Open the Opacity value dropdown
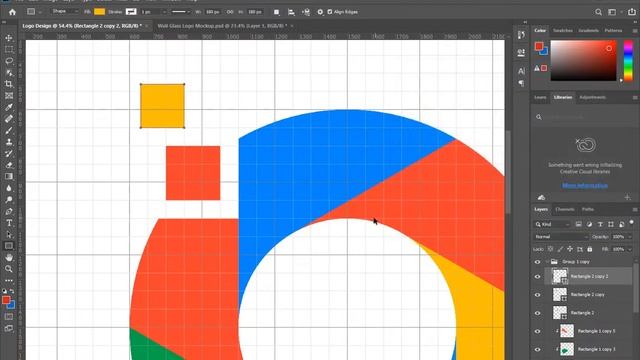Viewport: 640px width, 360px height. (630, 237)
